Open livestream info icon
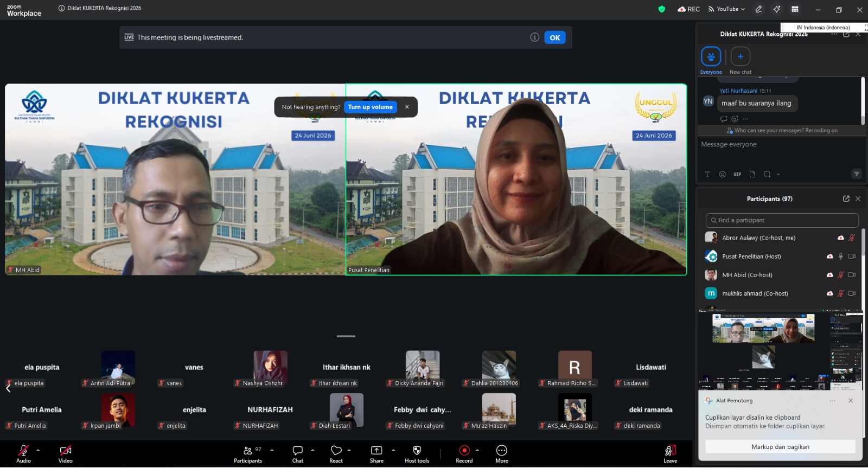The height and width of the screenshot is (468, 868). (534, 37)
